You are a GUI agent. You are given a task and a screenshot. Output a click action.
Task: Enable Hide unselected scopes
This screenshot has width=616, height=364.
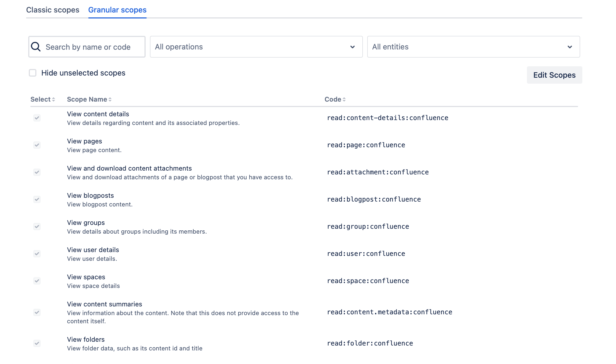(33, 73)
